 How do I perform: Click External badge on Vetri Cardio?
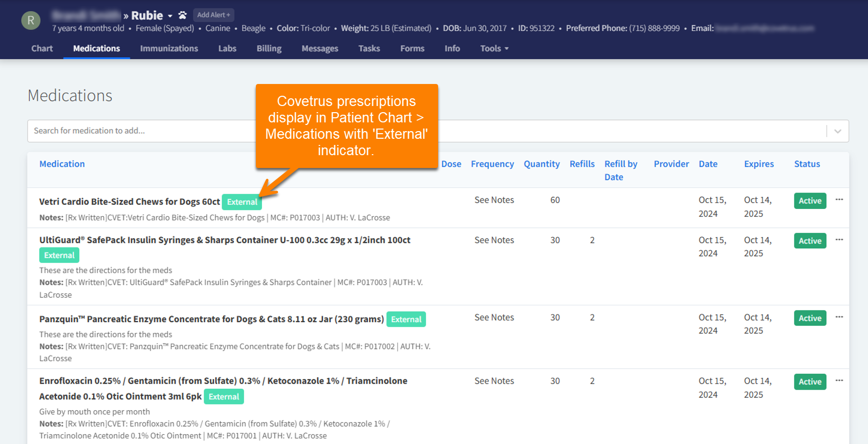click(242, 202)
